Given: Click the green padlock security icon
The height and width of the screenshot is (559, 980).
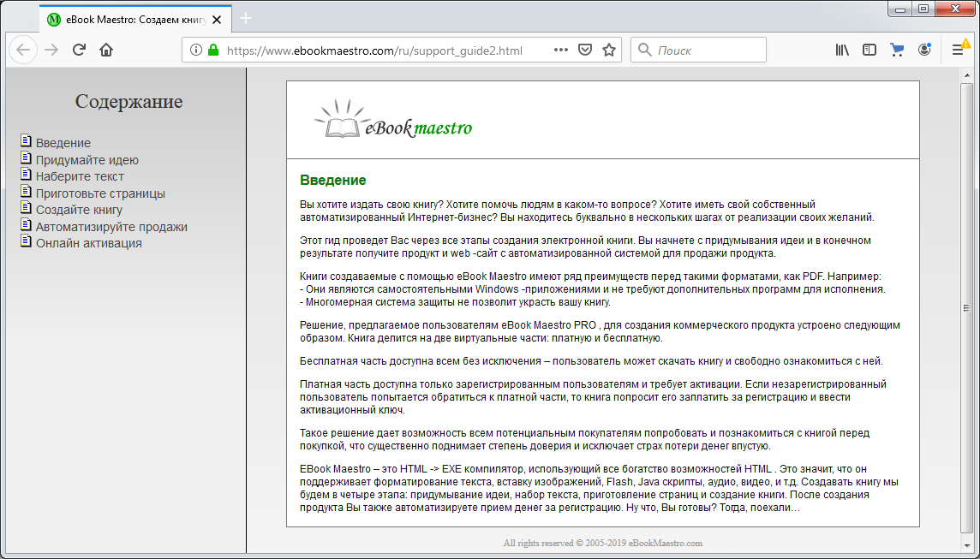Looking at the screenshot, I should [x=213, y=50].
